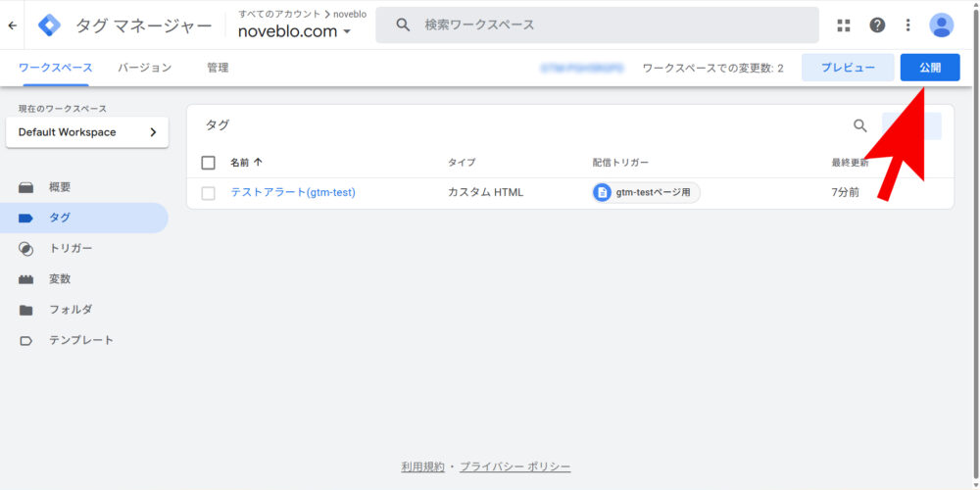Click the プレビュー button
The image size is (980, 490).
pyautogui.click(x=847, y=68)
